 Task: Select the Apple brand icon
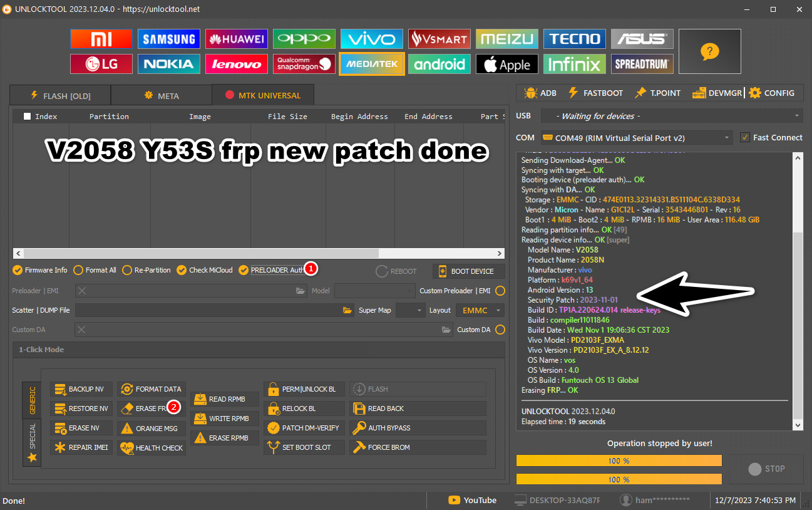[507, 64]
